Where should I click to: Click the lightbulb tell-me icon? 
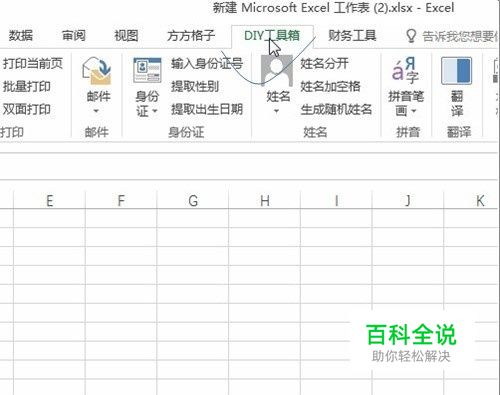(411, 36)
